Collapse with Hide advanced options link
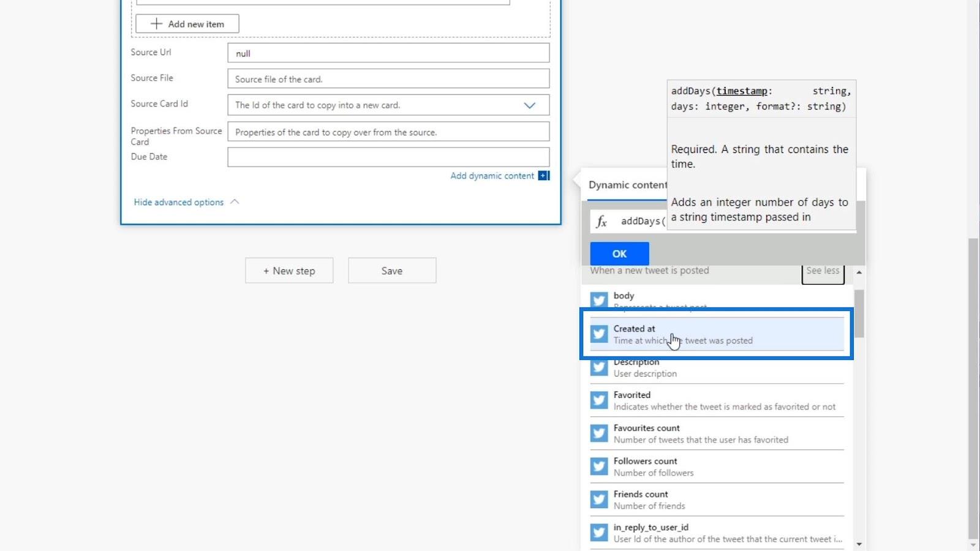The width and height of the screenshot is (980, 551). [x=178, y=202]
